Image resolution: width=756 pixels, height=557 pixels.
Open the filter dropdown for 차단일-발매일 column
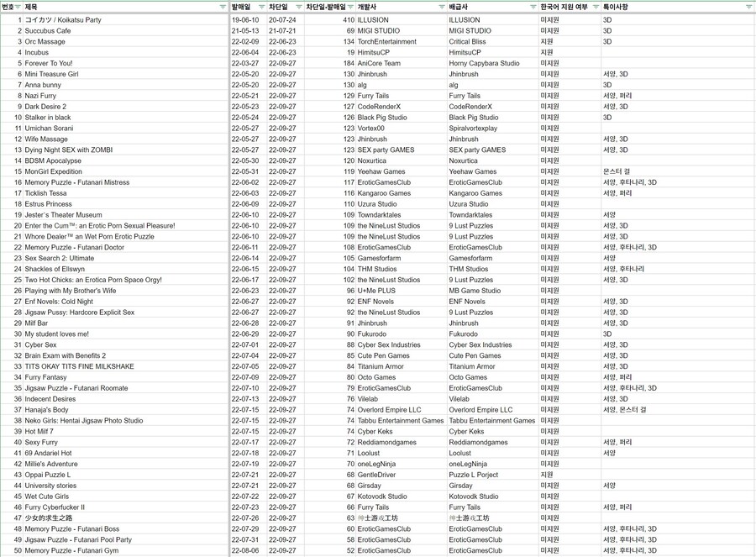pyautogui.click(x=350, y=7)
